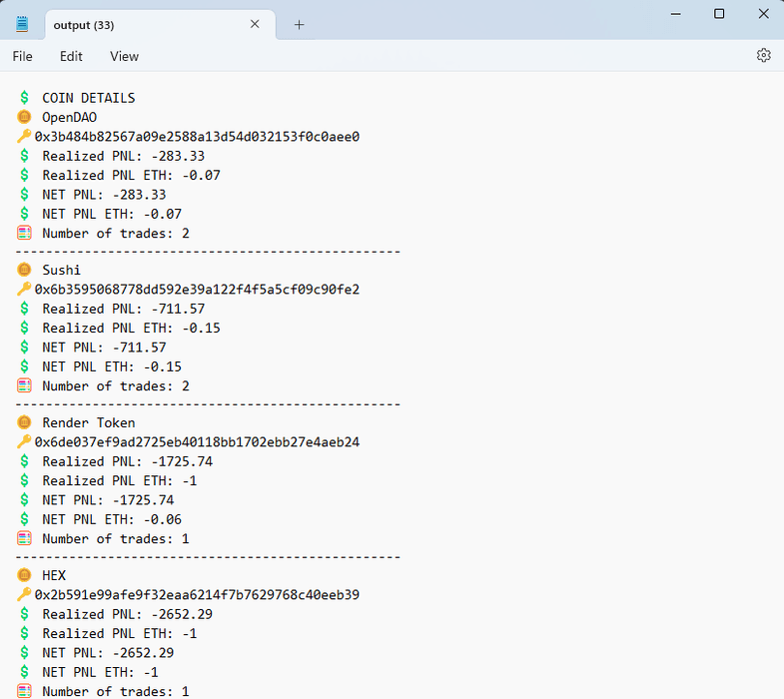Click the Notepad app icon
The height and width of the screenshot is (699, 784).
(x=22, y=24)
